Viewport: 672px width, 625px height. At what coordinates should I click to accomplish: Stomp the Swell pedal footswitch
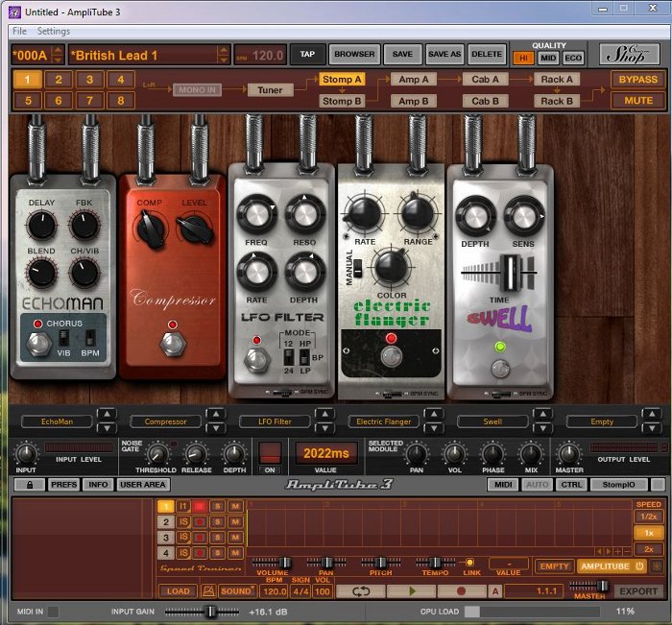[500, 369]
